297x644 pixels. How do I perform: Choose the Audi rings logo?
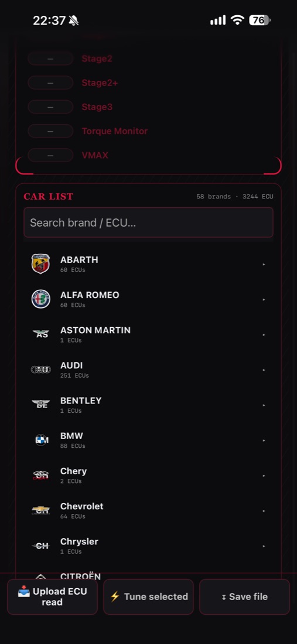tap(40, 369)
